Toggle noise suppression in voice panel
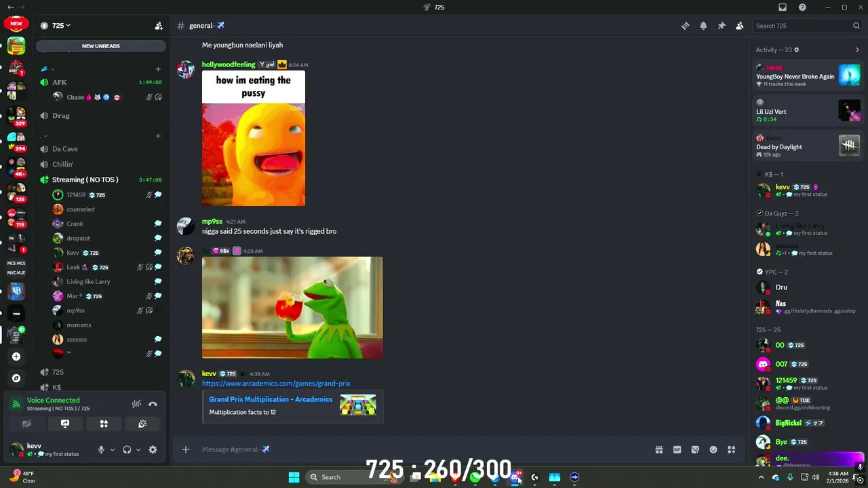Viewport: 868px width, 488px height. click(136, 404)
